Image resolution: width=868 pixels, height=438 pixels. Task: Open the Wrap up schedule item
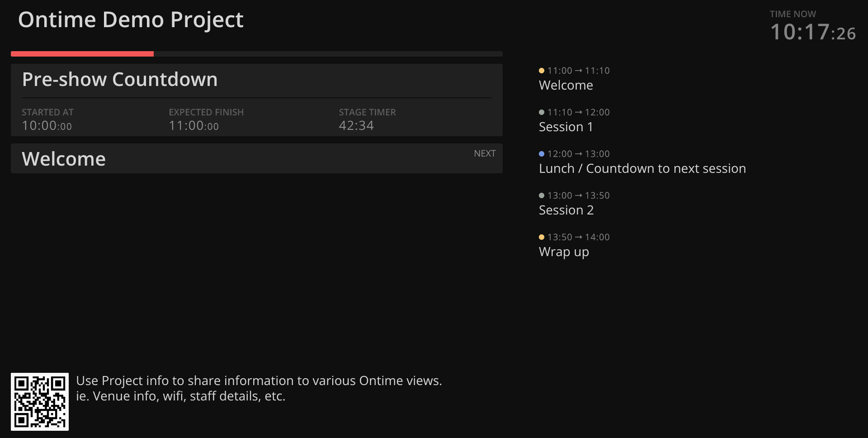(564, 252)
